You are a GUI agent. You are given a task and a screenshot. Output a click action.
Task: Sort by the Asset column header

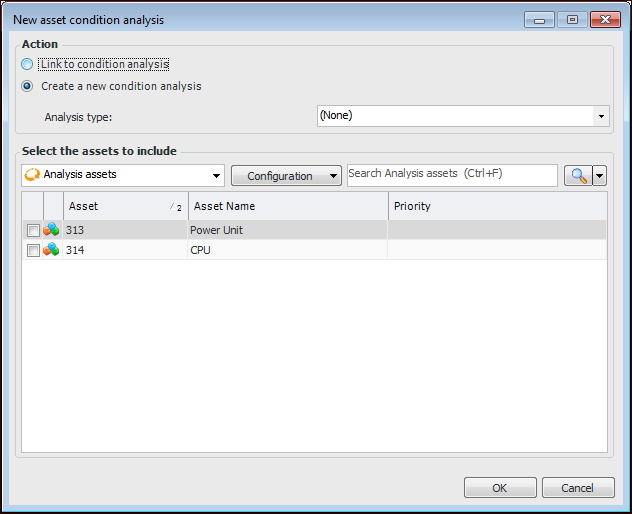point(125,206)
